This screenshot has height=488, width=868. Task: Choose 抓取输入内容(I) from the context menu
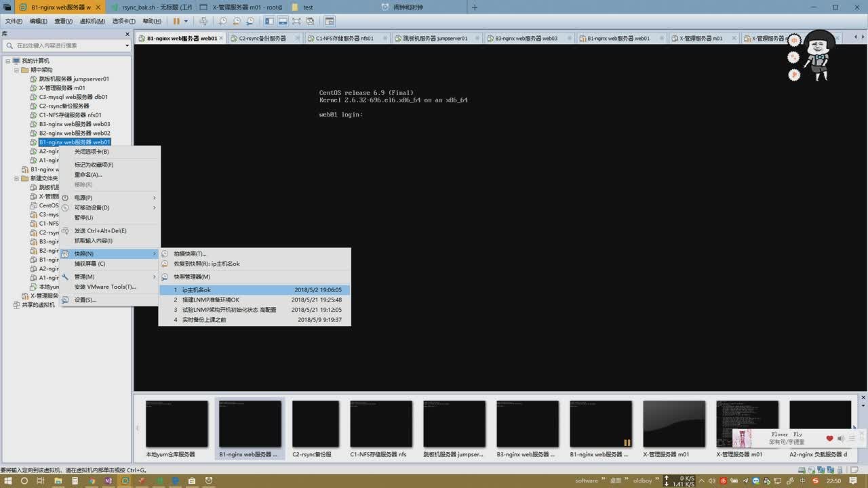(110, 241)
